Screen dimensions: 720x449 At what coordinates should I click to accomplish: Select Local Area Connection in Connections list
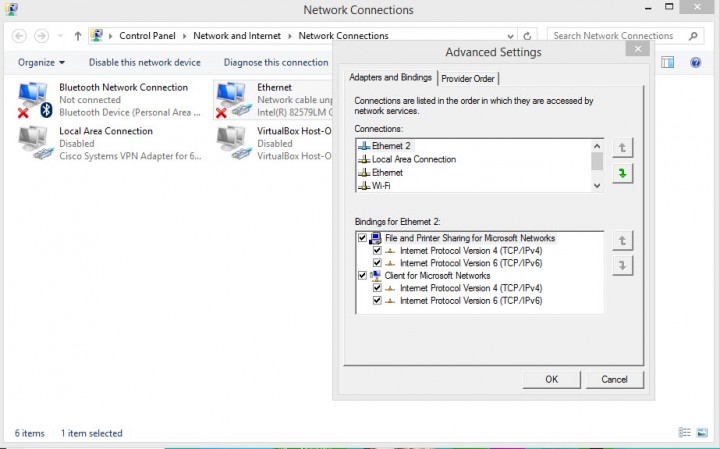point(414,159)
